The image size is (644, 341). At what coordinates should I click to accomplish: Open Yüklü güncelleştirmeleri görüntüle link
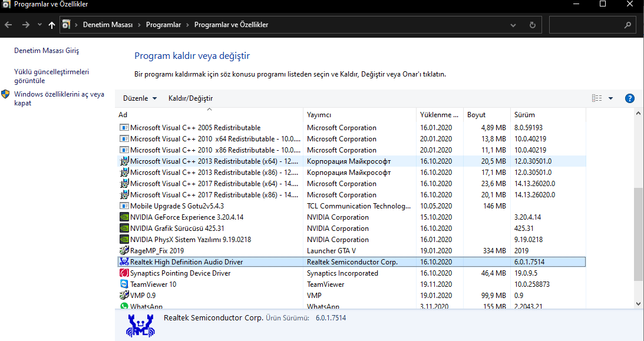pyautogui.click(x=51, y=76)
